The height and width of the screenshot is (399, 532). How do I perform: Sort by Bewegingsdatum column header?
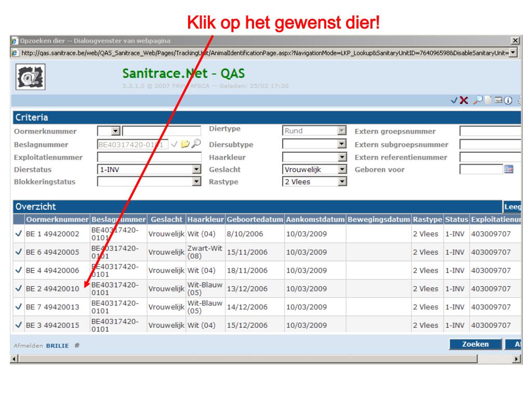(379, 219)
